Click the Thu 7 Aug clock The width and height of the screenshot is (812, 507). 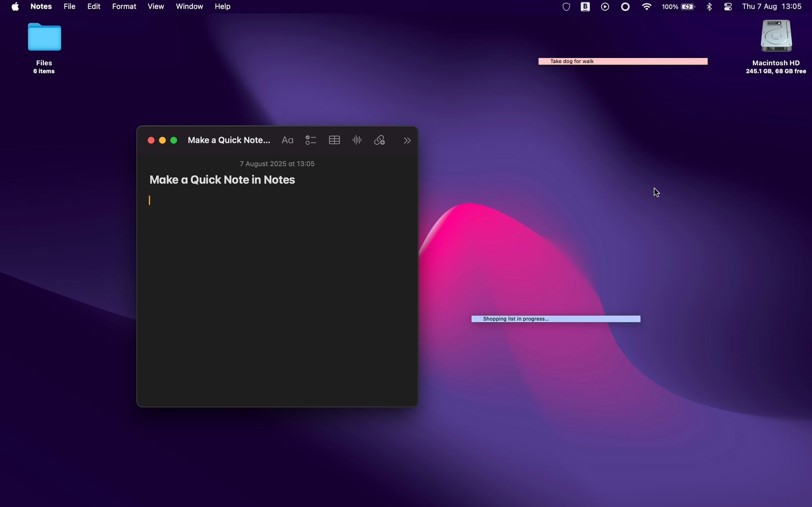[x=772, y=6]
